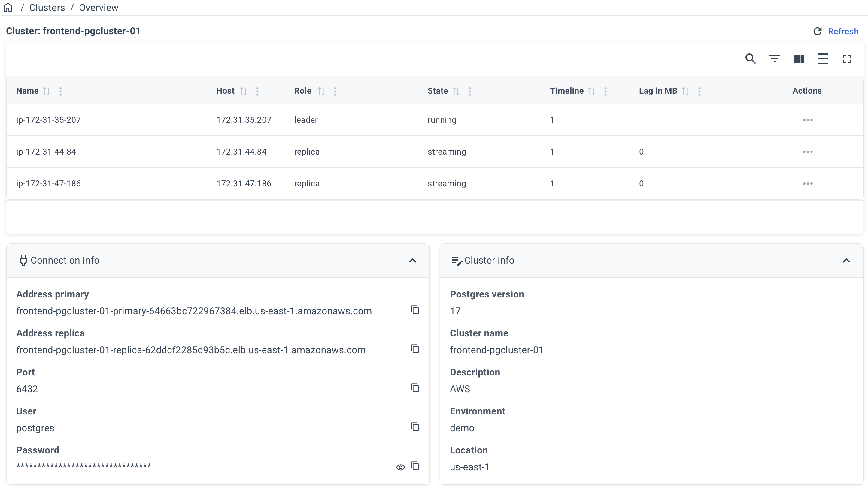Sort table by Lag in MB
Image resolution: width=868 pixels, height=494 pixels.
[x=685, y=91]
